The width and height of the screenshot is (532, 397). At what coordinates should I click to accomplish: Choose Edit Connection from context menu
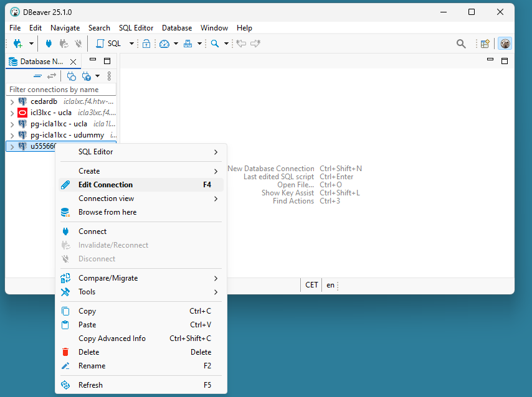[x=141, y=185]
